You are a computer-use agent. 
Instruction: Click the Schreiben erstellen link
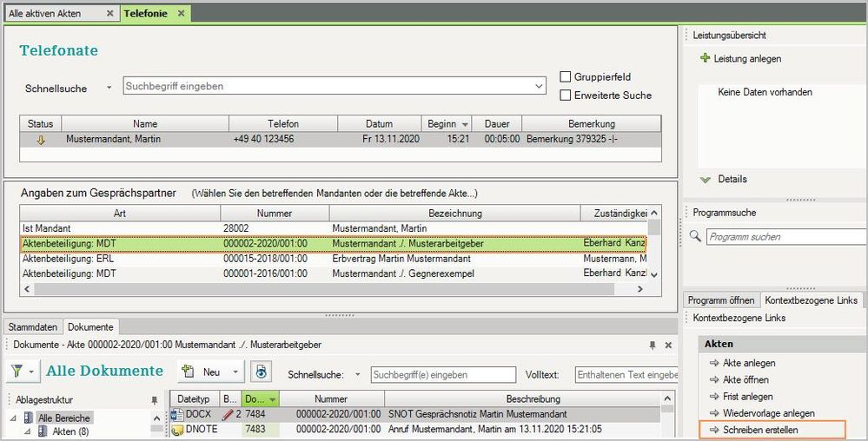point(760,430)
